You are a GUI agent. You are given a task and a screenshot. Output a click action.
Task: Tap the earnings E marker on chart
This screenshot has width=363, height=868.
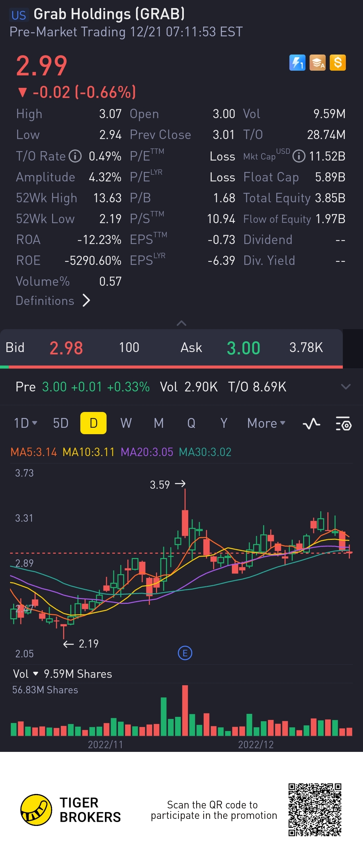tap(185, 653)
